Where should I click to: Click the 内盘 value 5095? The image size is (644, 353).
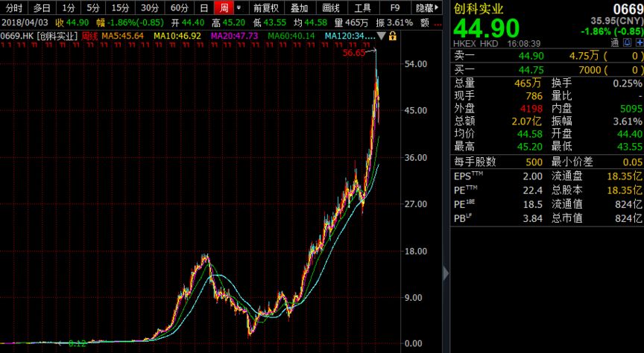[x=631, y=109]
